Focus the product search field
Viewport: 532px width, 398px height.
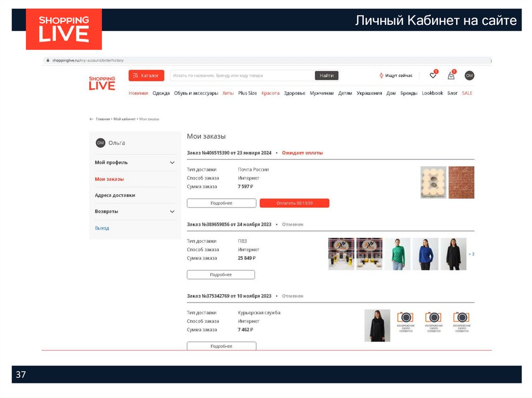click(x=242, y=76)
